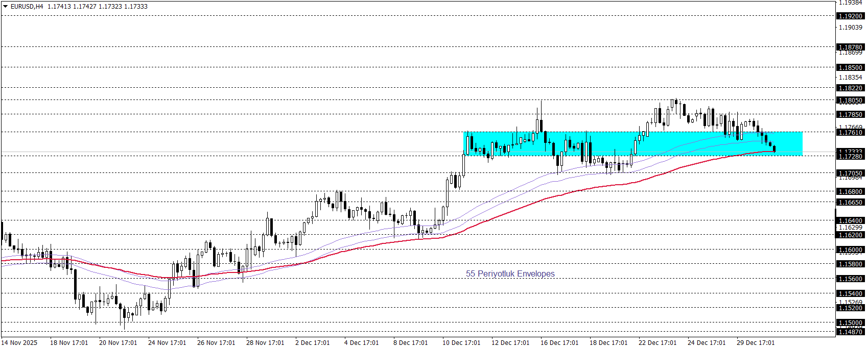Click the 1.18780 price level label

coord(851,47)
